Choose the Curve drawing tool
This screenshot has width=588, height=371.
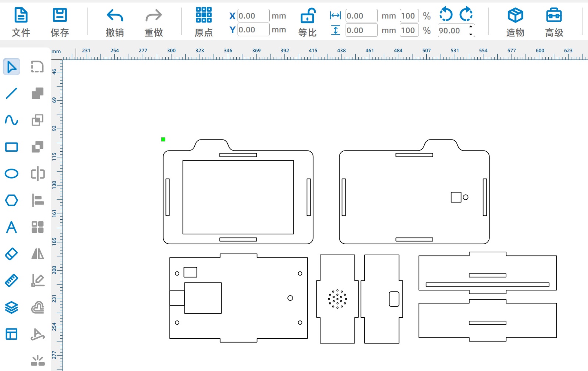pos(11,120)
